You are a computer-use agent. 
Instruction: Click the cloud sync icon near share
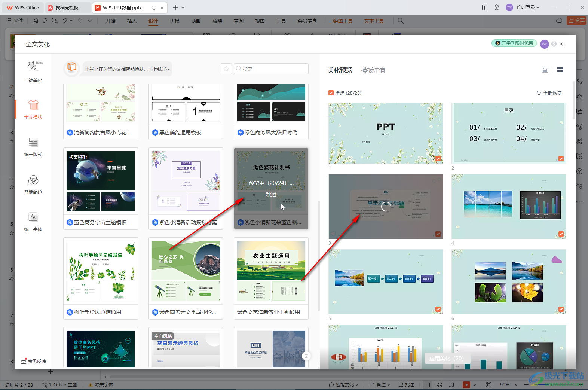click(559, 21)
